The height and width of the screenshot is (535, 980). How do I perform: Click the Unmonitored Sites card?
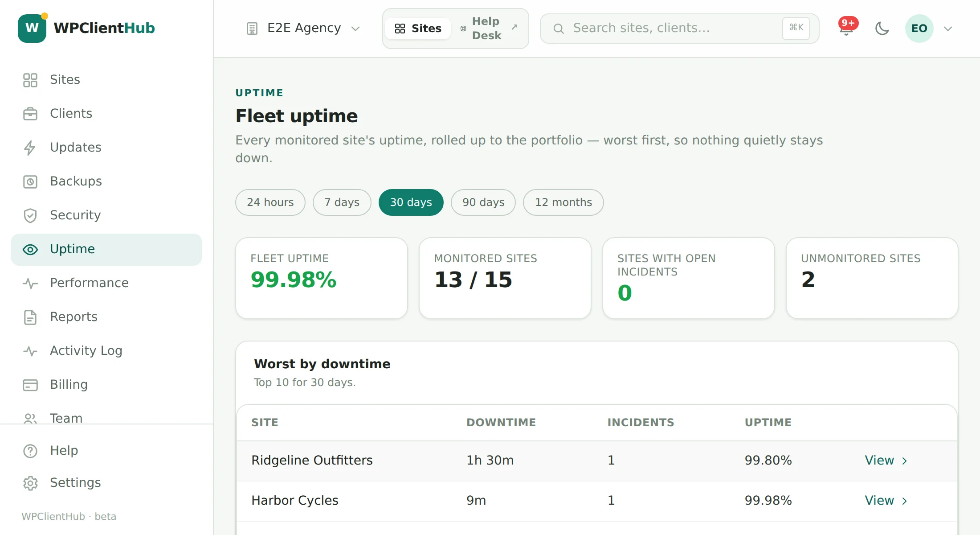872,278
